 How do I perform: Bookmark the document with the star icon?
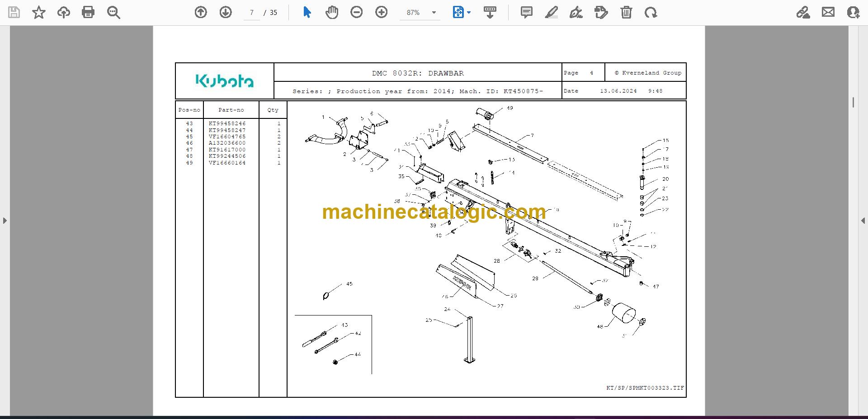39,12
